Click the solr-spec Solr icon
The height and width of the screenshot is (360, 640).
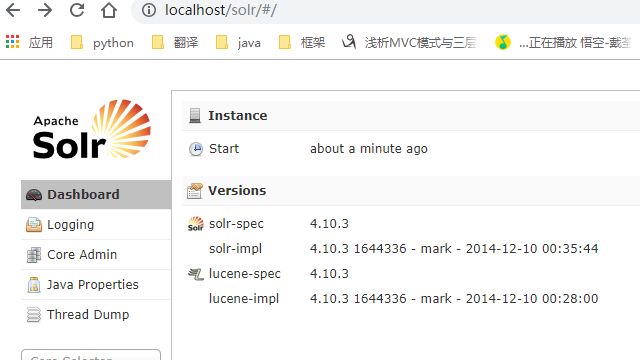pyautogui.click(x=196, y=224)
